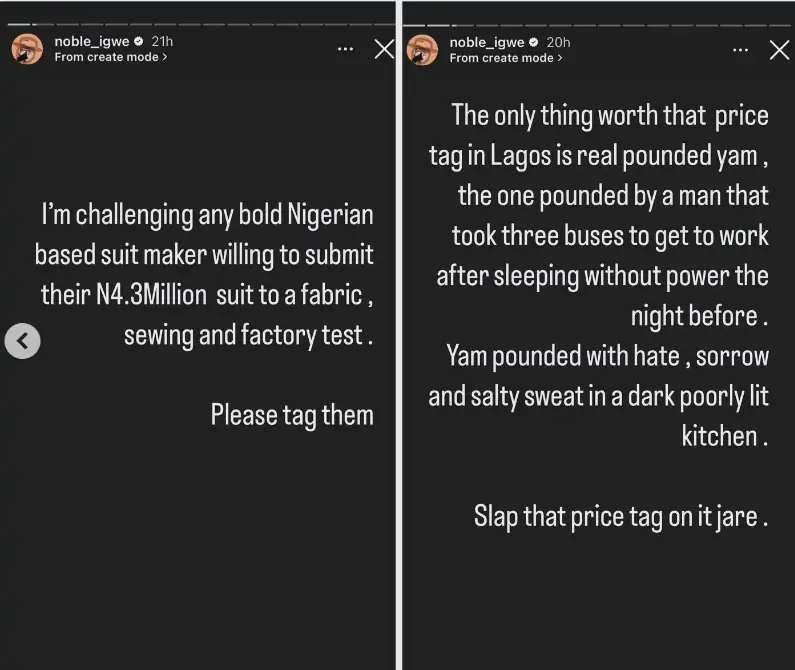The width and height of the screenshot is (795, 670).
Task: Tap the N4.3Million suit challenge text
Action: click(x=205, y=275)
